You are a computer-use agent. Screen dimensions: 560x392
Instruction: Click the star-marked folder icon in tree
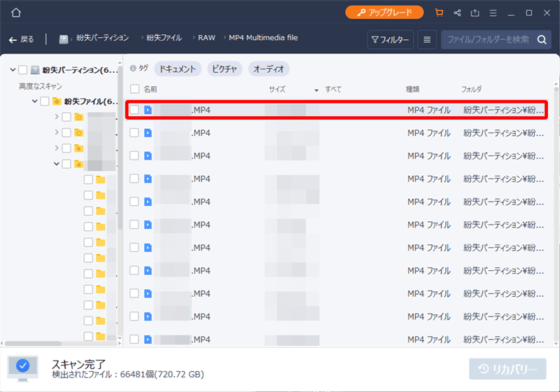click(x=78, y=164)
